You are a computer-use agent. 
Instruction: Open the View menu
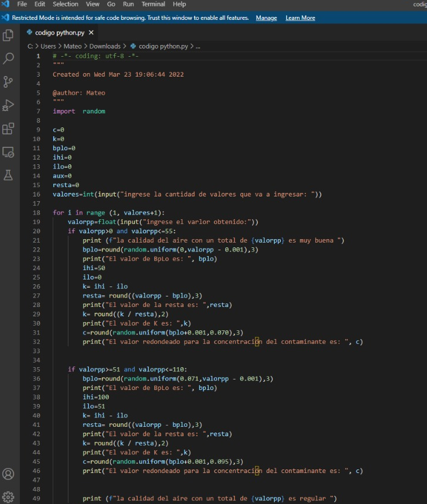point(92,4)
